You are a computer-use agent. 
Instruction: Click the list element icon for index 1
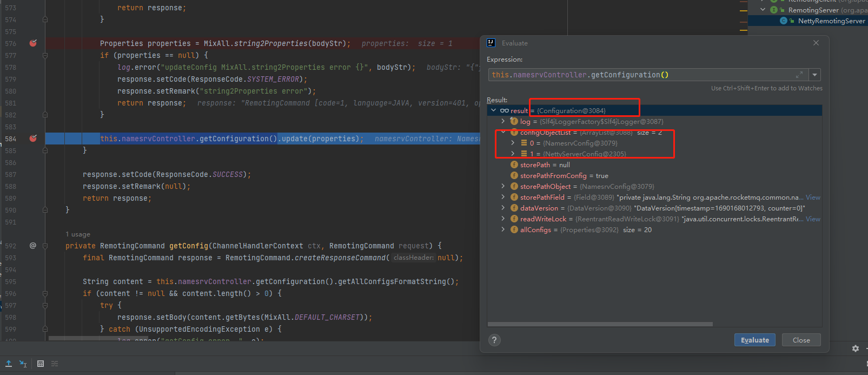pyautogui.click(x=524, y=154)
